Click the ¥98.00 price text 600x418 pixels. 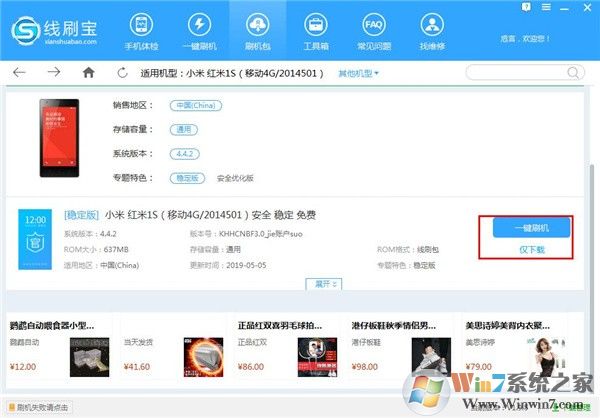click(x=365, y=367)
